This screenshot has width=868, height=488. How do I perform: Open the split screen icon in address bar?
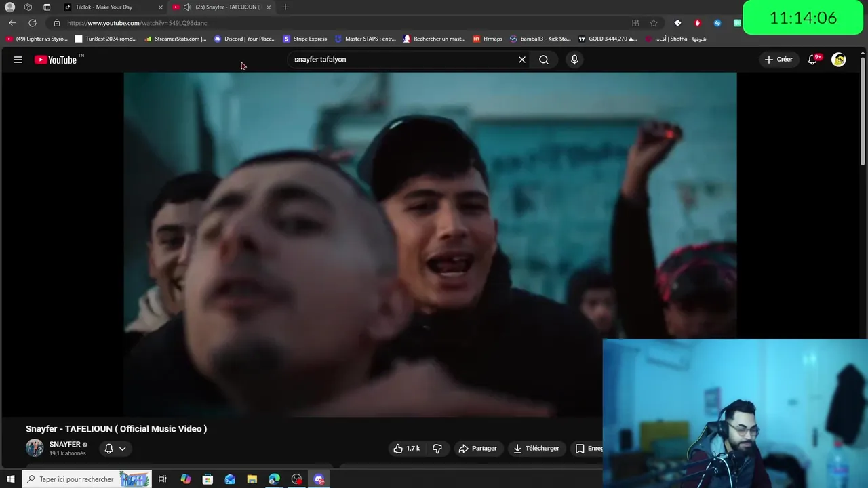tap(635, 23)
